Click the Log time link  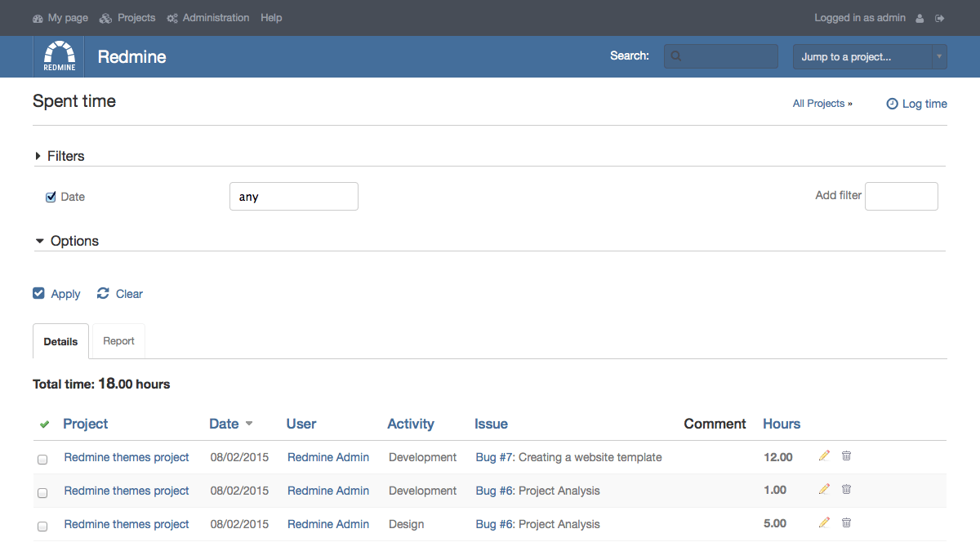coord(924,104)
